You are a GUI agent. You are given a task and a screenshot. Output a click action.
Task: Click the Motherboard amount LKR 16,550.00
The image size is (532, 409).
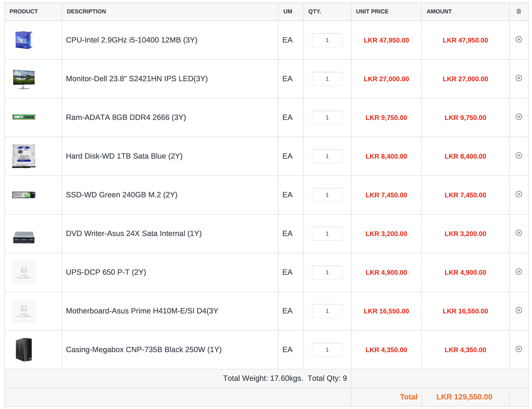[x=465, y=311]
